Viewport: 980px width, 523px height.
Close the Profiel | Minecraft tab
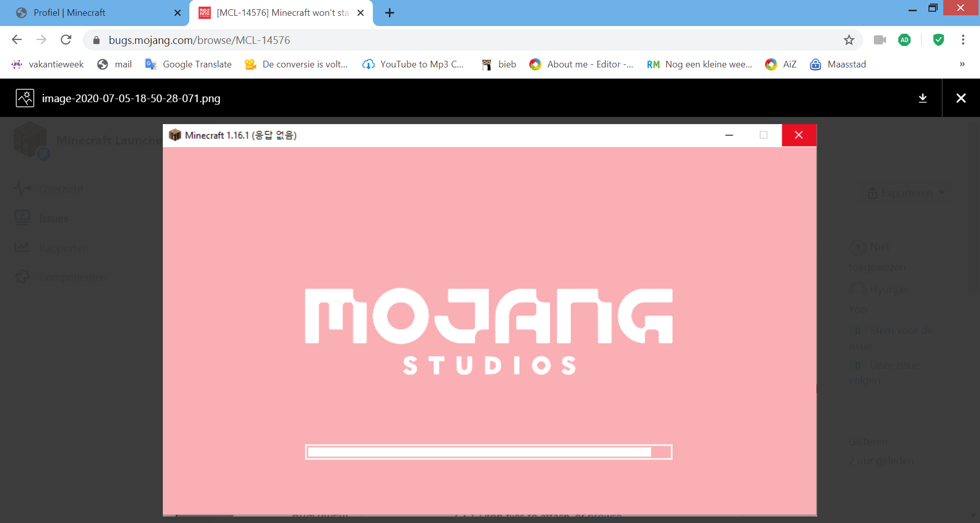coord(178,13)
